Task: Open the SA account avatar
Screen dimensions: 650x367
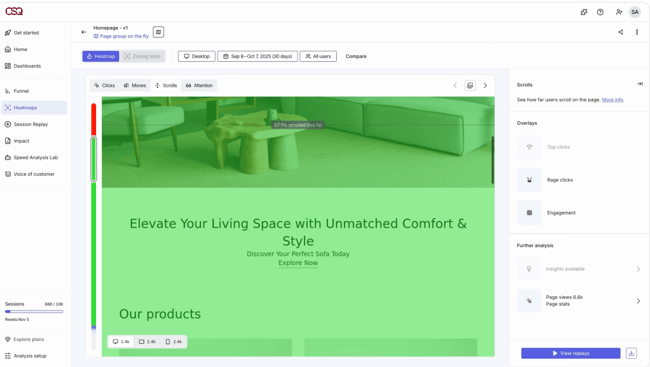Action: coord(635,12)
